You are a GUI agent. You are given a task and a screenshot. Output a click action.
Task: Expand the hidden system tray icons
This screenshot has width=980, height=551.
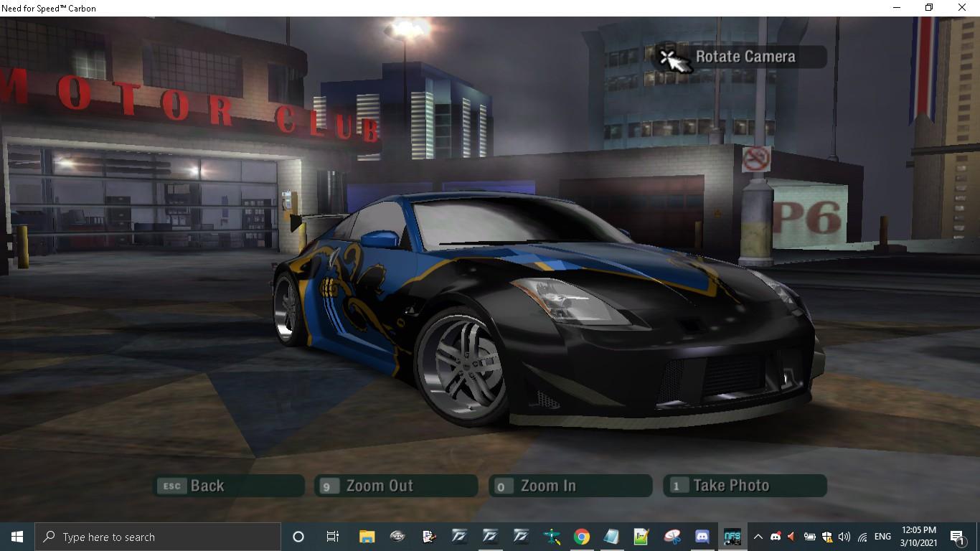pos(758,537)
